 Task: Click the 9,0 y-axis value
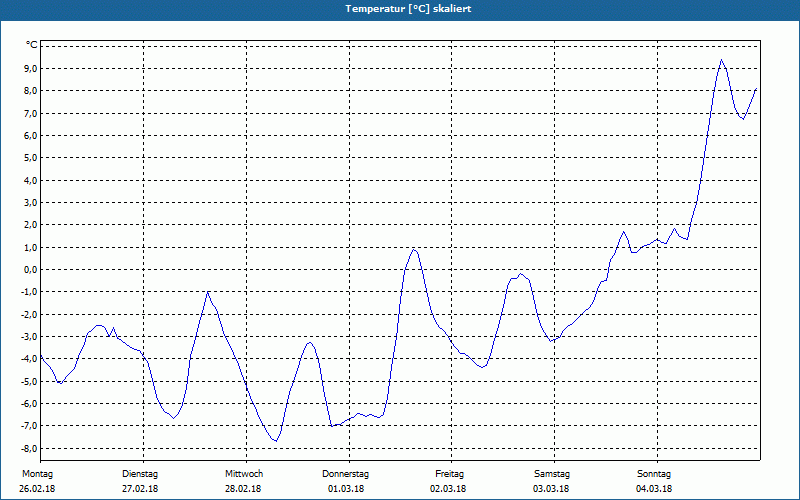point(30,68)
